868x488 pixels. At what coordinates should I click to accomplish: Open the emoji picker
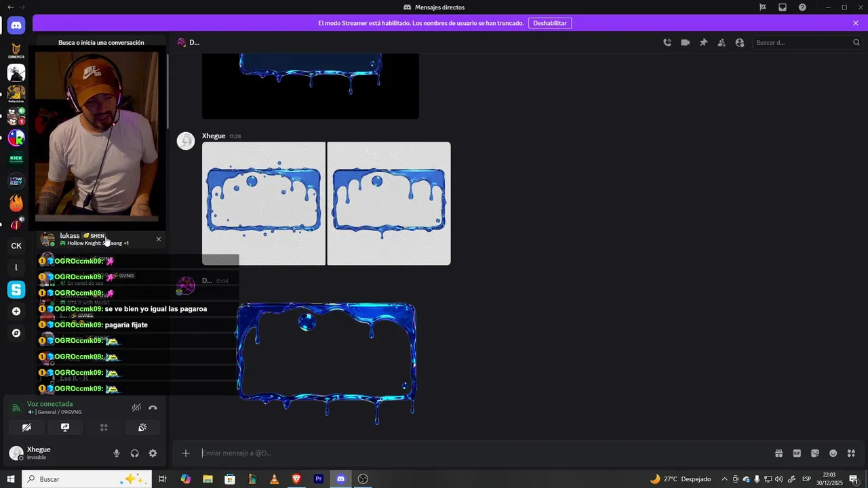click(x=833, y=453)
